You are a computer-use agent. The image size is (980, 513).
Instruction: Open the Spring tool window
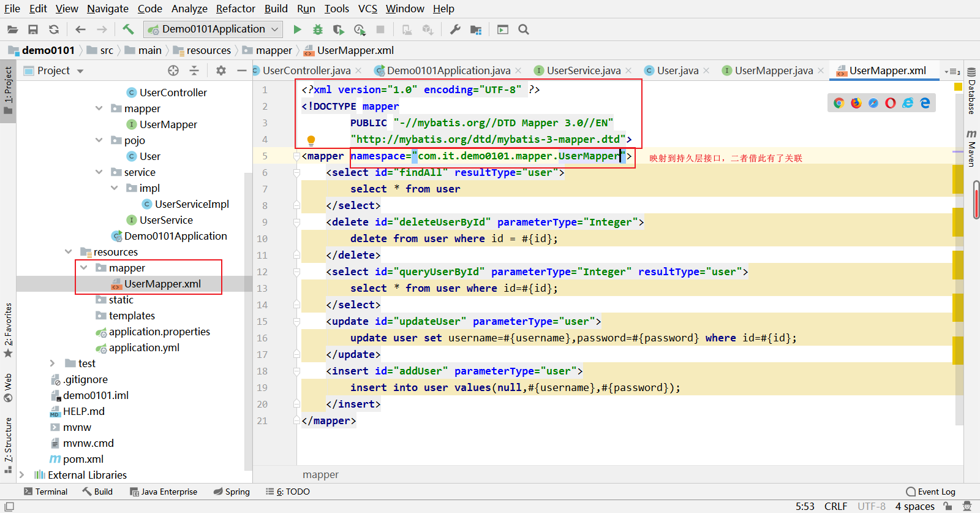(x=232, y=492)
